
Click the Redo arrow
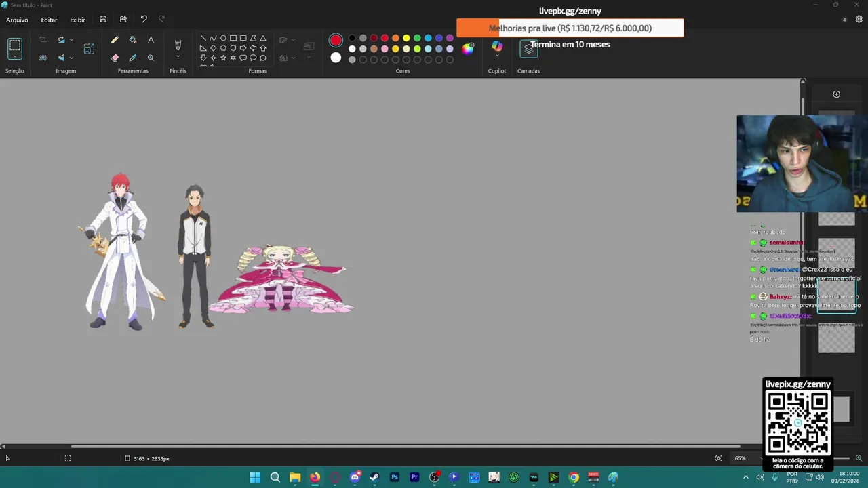click(x=161, y=20)
